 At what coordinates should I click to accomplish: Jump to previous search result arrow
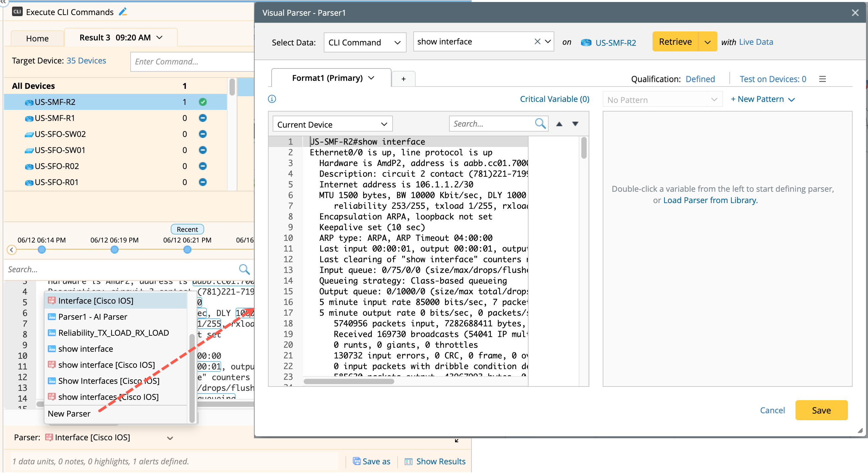point(559,124)
